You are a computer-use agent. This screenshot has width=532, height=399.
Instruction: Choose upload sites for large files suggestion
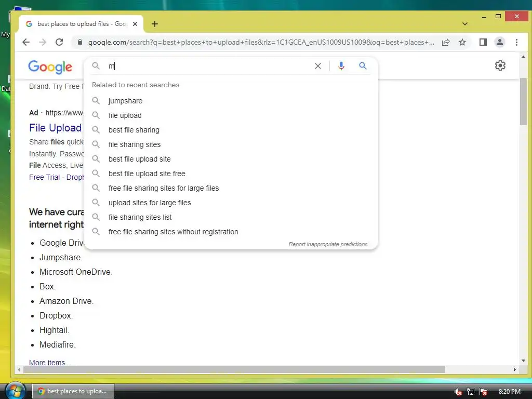[x=231, y=203]
